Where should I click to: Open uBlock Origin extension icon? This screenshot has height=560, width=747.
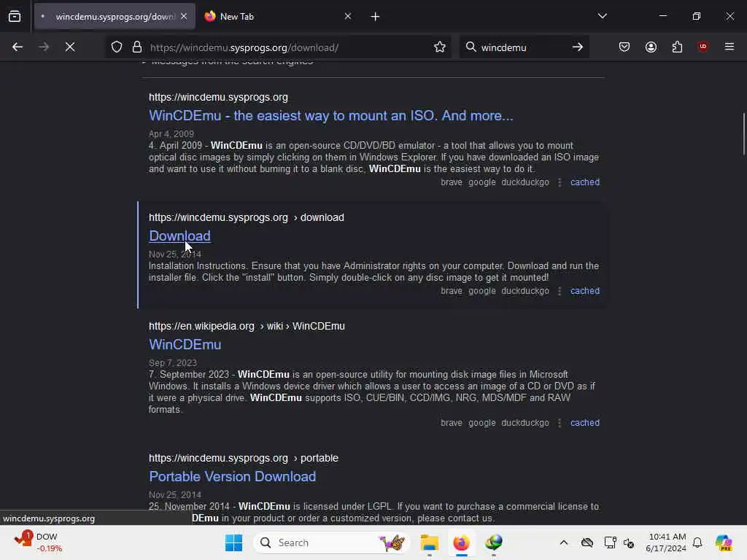pos(703,47)
